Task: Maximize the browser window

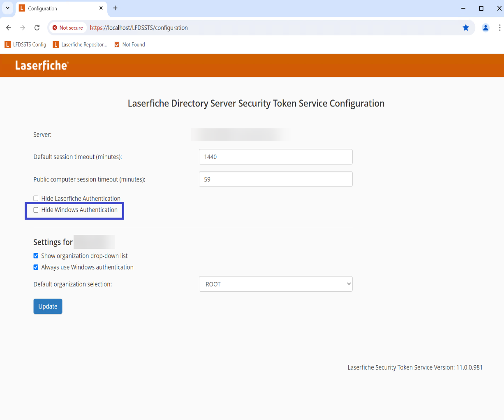Action: point(481,8)
